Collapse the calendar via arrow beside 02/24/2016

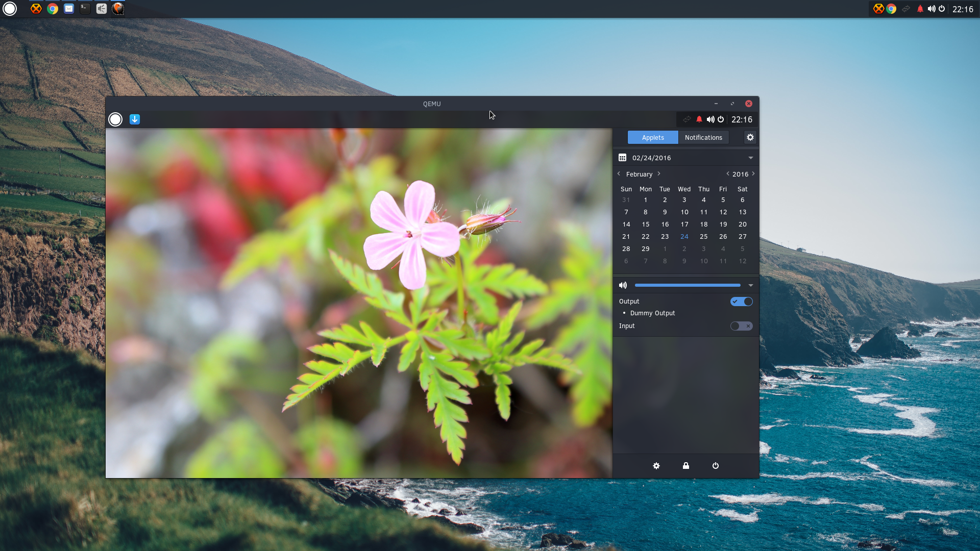click(751, 158)
